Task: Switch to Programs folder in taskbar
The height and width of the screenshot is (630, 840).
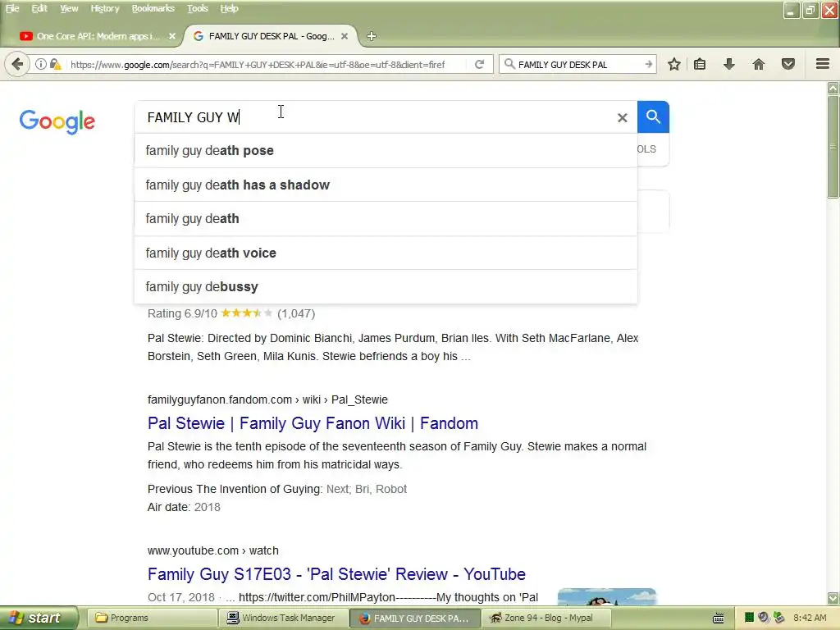Action: pyautogui.click(x=150, y=619)
